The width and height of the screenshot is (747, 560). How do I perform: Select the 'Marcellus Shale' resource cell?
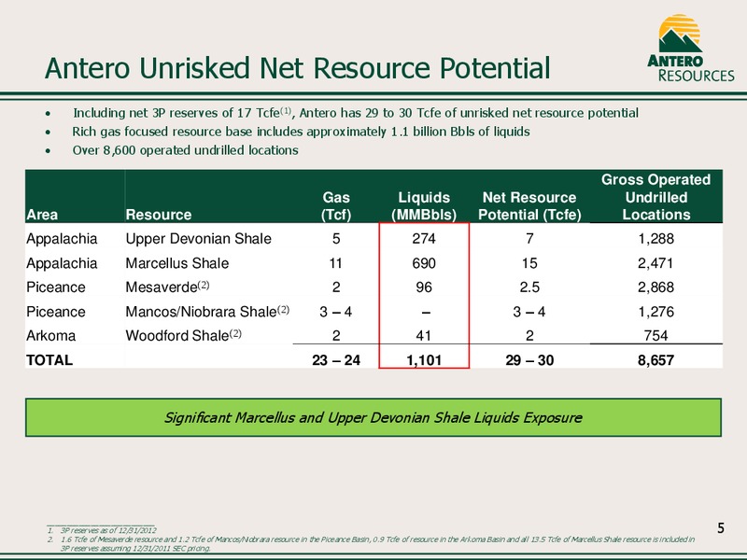coord(177,263)
